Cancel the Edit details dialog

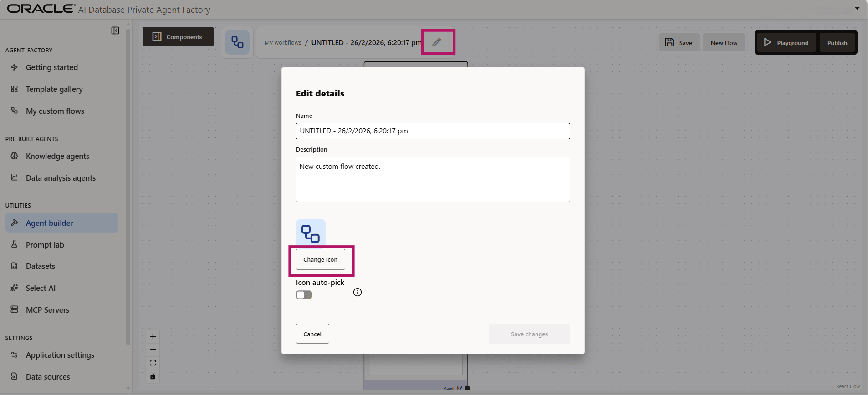tap(312, 334)
